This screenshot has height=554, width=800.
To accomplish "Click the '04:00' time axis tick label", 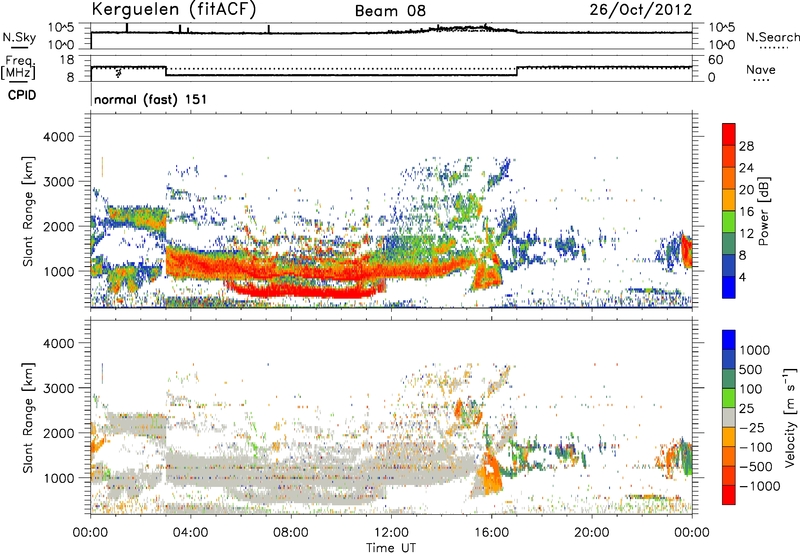I will pyautogui.click(x=190, y=533).
